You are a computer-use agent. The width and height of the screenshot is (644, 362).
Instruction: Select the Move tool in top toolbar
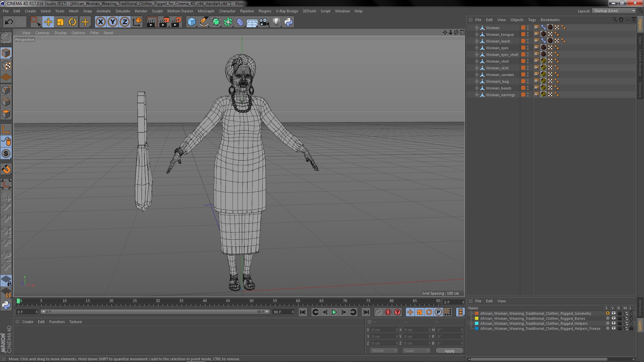point(48,22)
